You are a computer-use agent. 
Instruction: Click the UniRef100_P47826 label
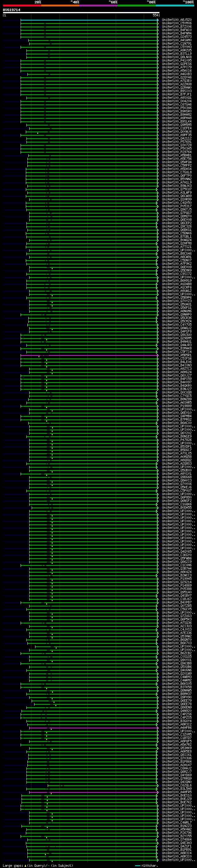coord(177,440)
